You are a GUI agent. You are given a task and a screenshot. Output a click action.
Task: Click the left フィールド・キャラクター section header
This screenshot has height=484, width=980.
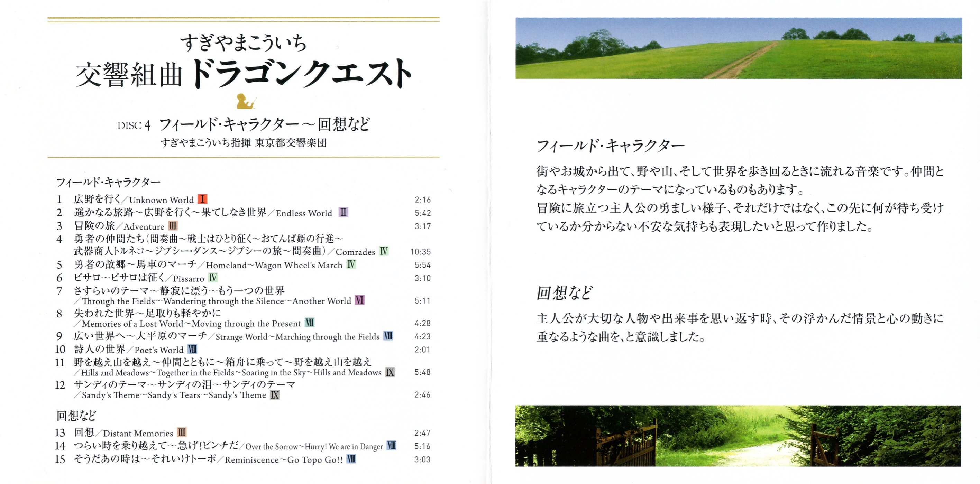point(108,182)
